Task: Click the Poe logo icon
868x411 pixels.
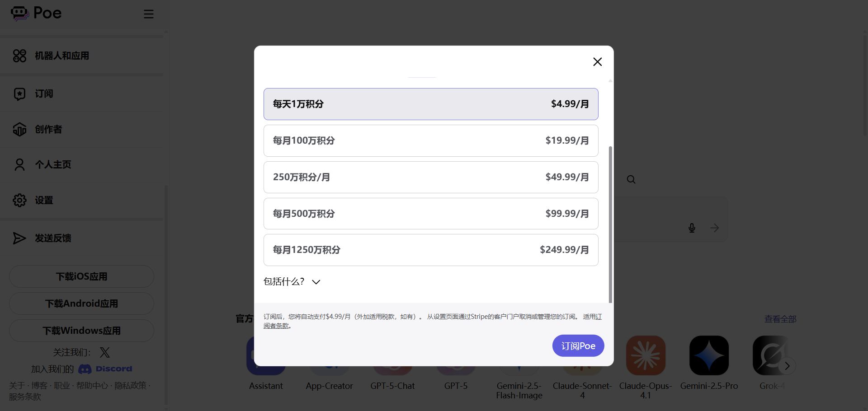Action: coord(20,13)
